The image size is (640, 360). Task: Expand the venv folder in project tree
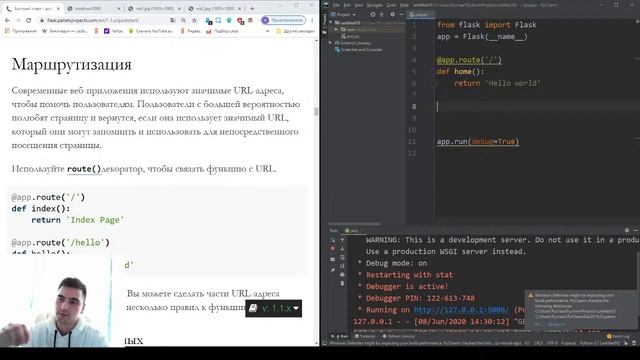pyautogui.click(x=336, y=29)
